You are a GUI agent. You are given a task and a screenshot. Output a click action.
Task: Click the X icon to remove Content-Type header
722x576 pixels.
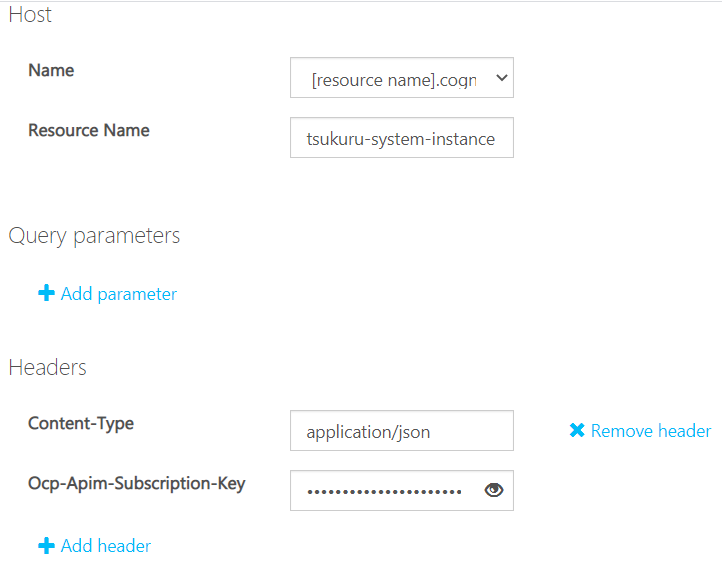(x=576, y=430)
